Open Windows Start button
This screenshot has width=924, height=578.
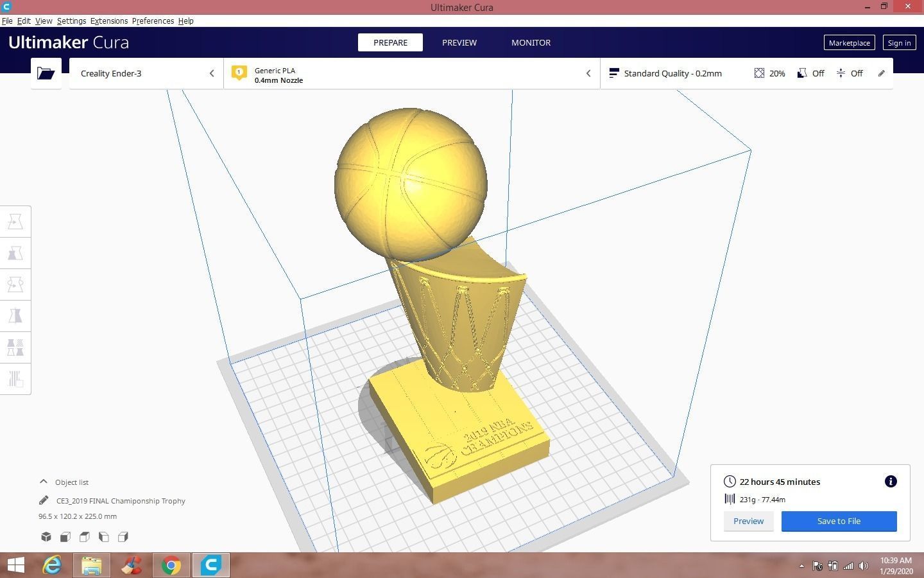click(x=15, y=565)
